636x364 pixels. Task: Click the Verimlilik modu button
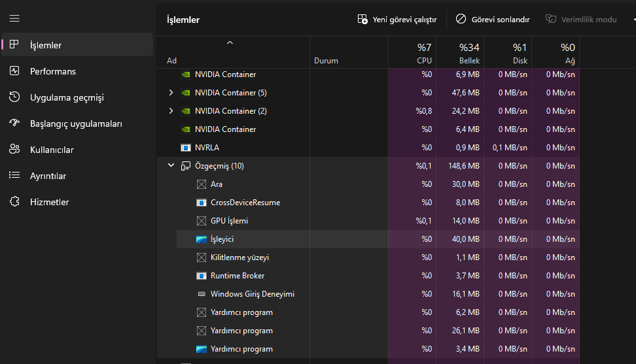581,20
